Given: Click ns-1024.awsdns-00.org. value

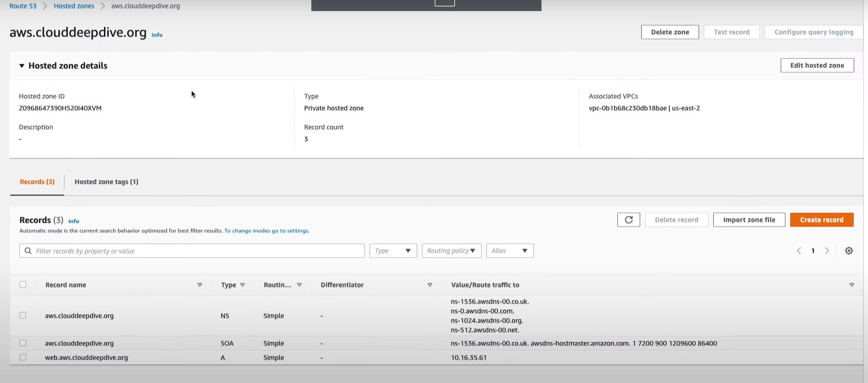Looking at the screenshot, I should coord(487,321).
